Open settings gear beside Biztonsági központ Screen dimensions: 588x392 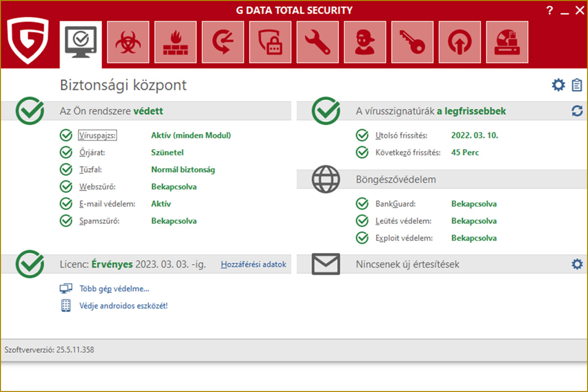click(x=558, y=85)
